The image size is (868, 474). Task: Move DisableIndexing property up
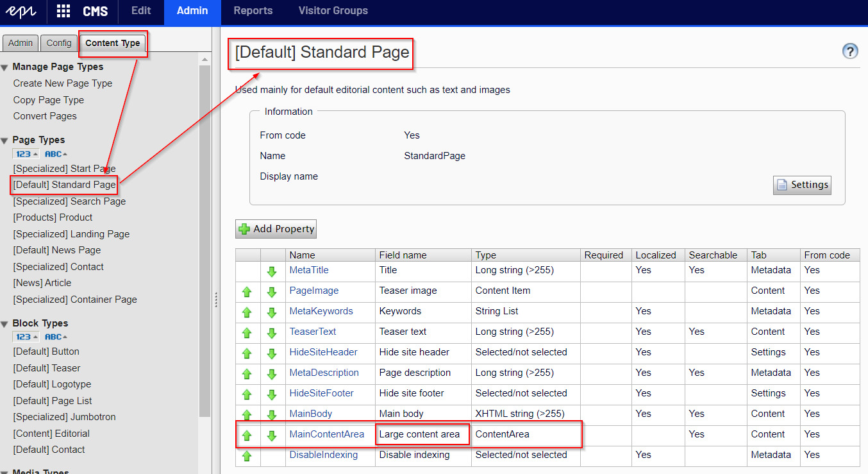[x=247, y=456]
